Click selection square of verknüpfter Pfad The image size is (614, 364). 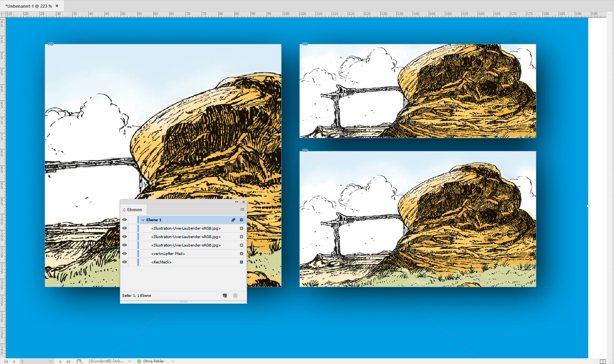242,254
